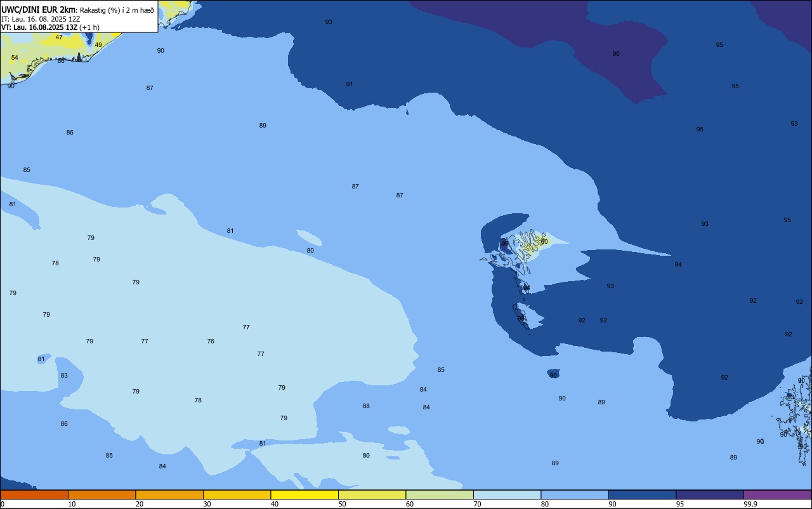Click the legend tick label "40"

pyautogui.click(x=275, y=504)
